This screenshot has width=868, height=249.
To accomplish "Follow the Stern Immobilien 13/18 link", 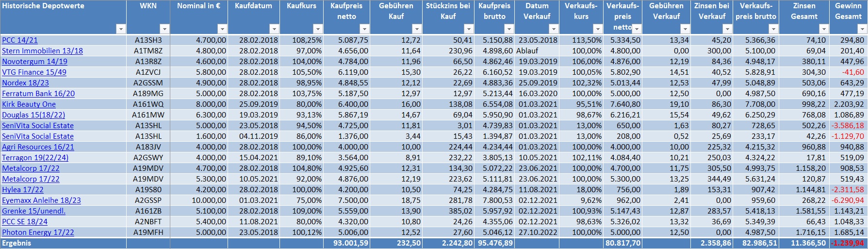I will point(42,51).
